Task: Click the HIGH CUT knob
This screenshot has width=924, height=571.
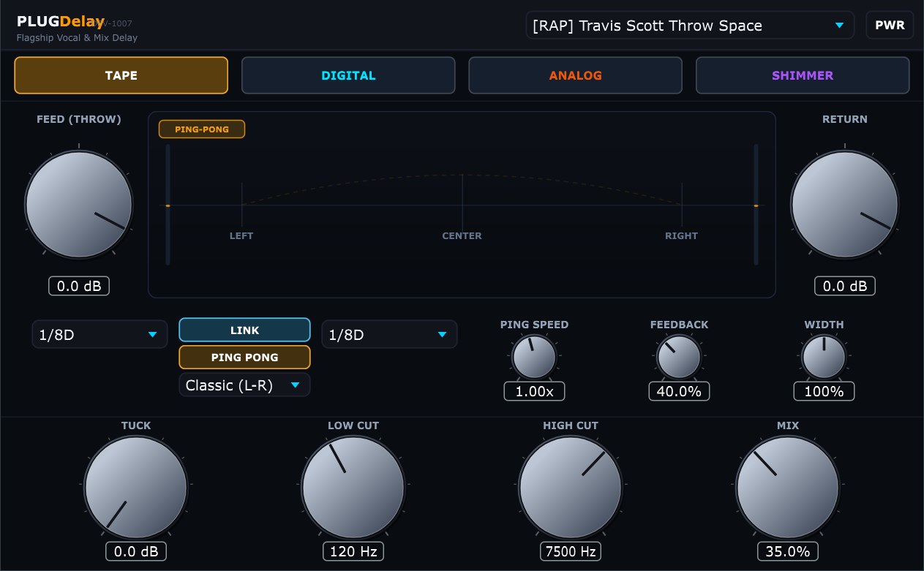Action: click(x=571, y=488)
